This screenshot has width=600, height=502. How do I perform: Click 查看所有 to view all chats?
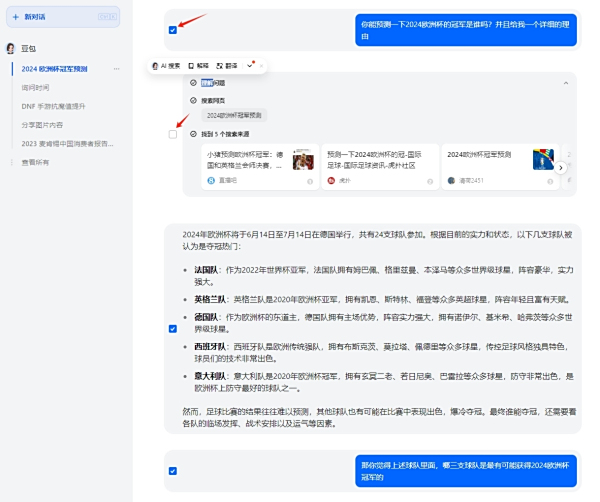point(35,163)
